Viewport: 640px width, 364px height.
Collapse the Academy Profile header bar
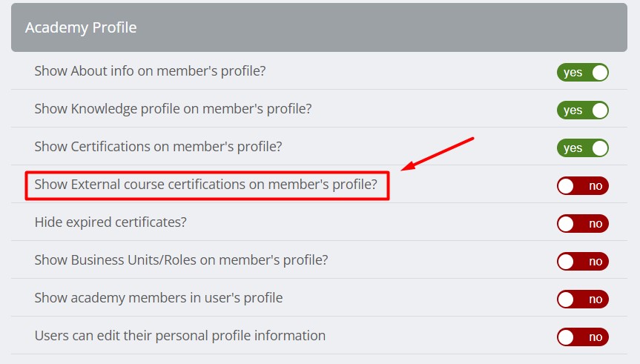[x=320, y=27]
